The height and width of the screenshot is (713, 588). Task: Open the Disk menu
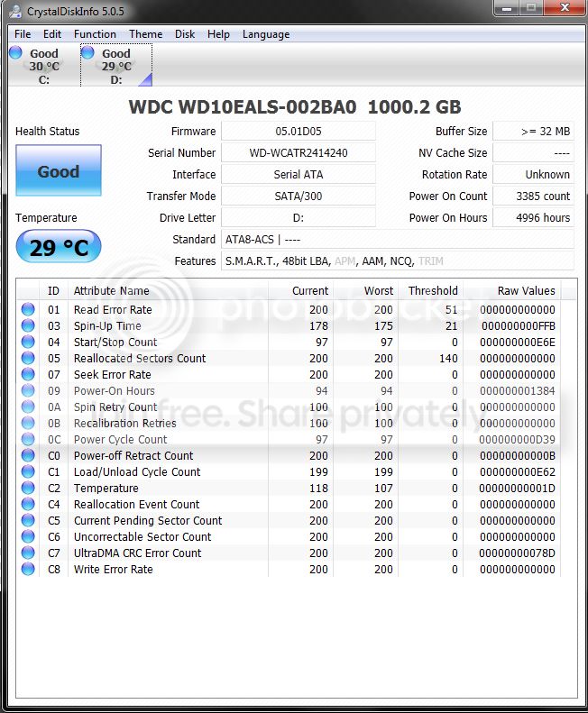click(x=185, y=34)
